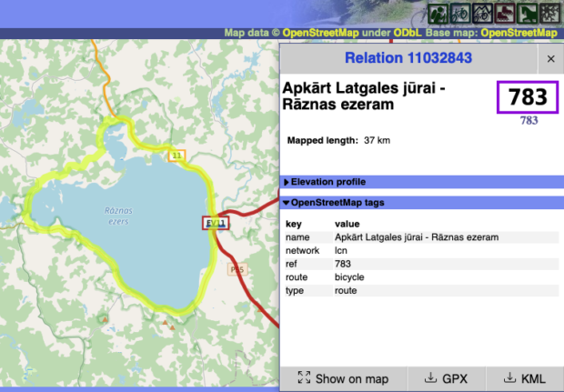Viewport: 564px width, 392px height.
Task: Click the EV11 route shield on map
Action: (x=216, y=223)
